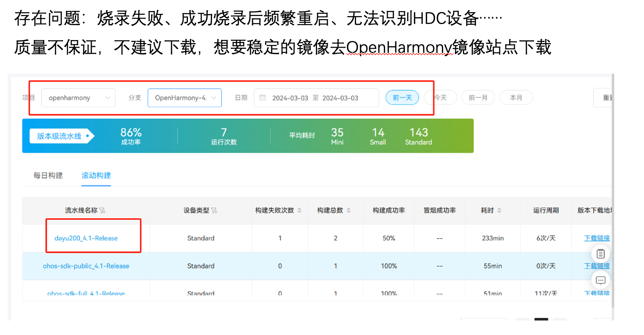
Task: Pick the 本月 quick filter
Action: pos(516,98)
